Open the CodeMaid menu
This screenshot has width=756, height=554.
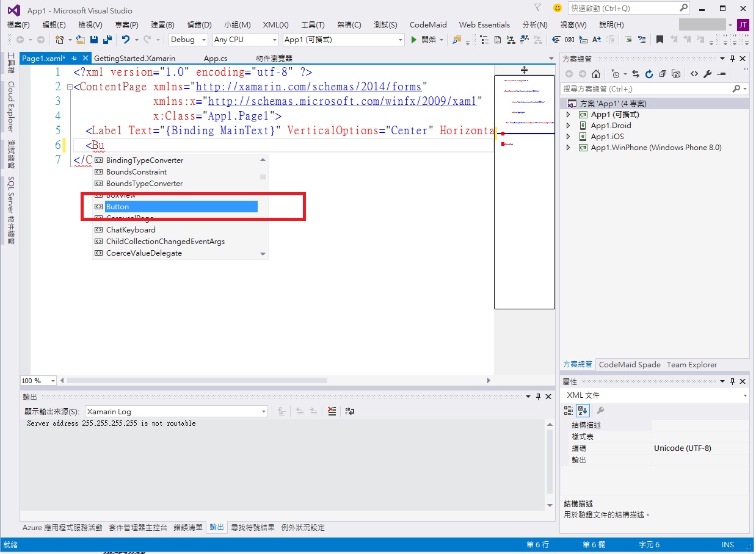[428, 25]
